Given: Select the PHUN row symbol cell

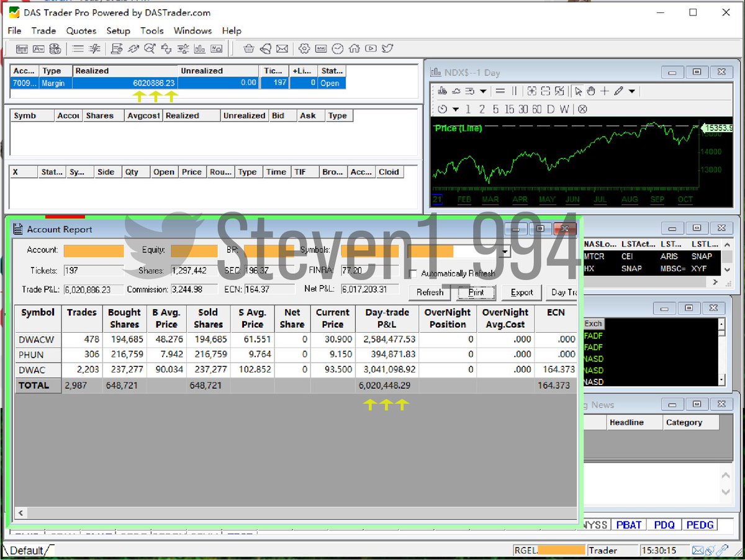Looking at the screenshot, I should tap(38, 355).
